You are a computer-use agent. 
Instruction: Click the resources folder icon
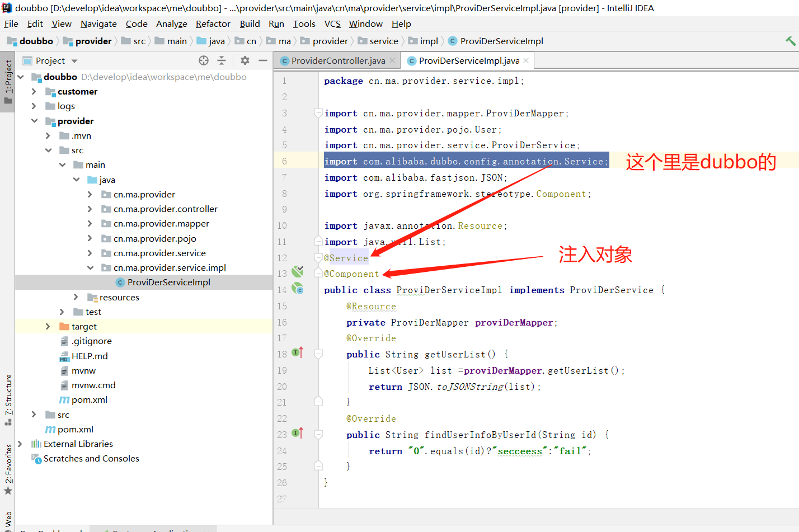92,297
